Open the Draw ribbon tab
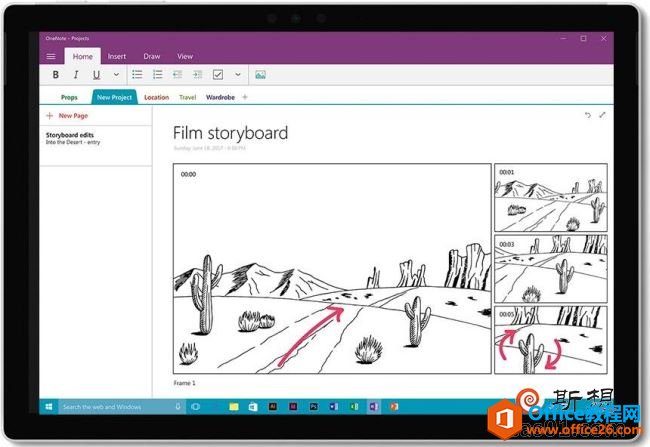This screenshot has height=447, width=650. 152,56
